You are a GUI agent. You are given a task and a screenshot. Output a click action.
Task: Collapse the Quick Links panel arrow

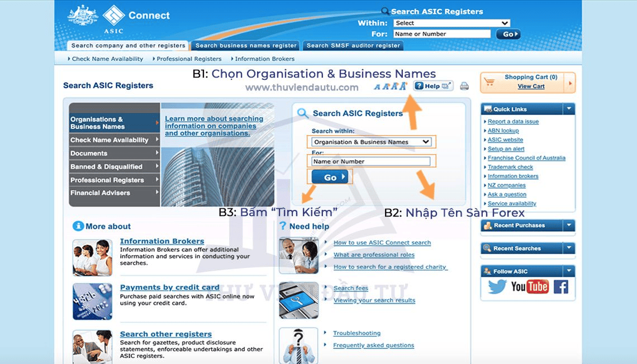[569, 109]
